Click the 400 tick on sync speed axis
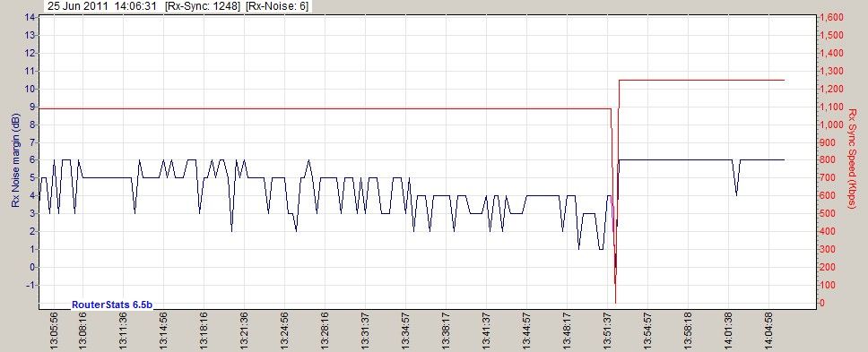This screenshot has height=352, width=868. click(x=829, y=232)
